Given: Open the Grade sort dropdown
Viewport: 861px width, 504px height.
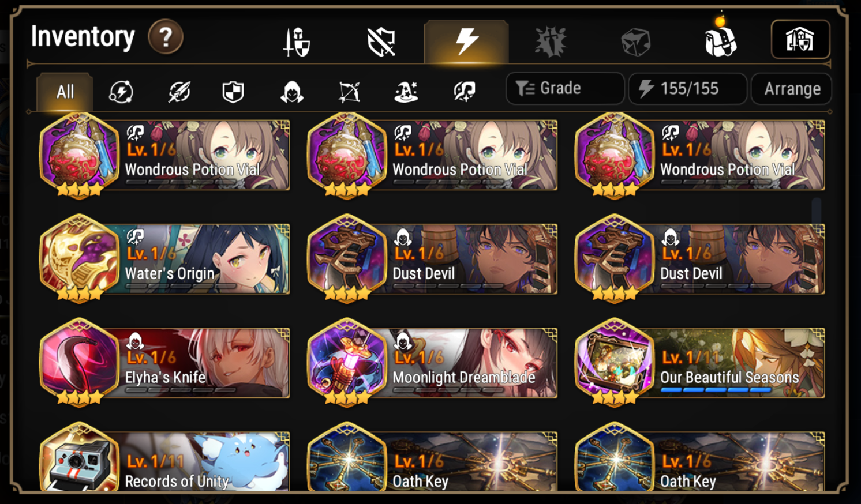Looking at the screenshot, I should coord(565,88).
